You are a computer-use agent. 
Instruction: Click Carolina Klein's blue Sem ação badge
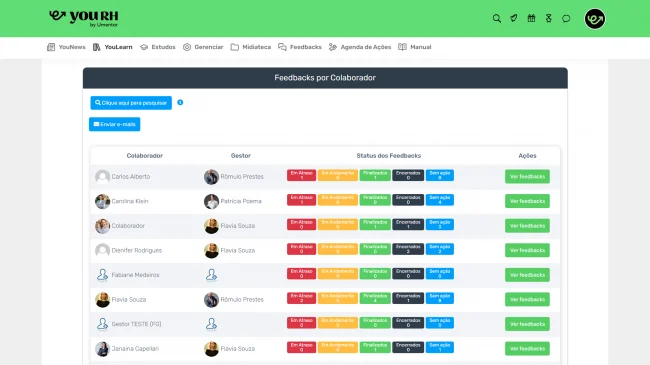pos(440,200)
